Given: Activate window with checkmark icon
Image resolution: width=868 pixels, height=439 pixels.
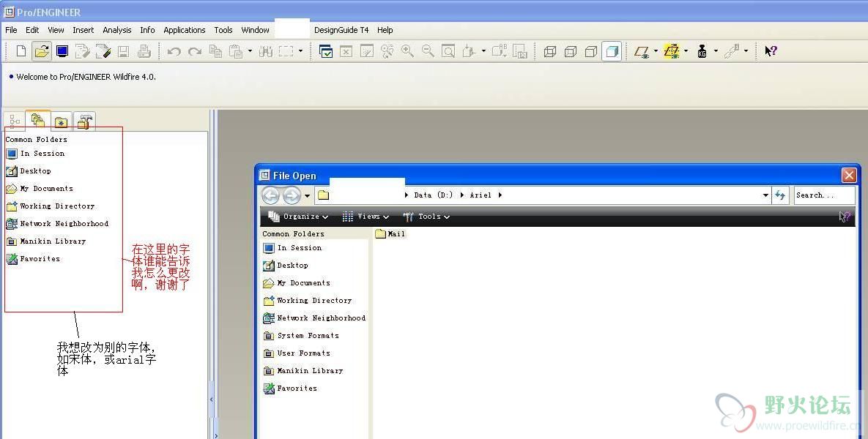Looking at the screenshot, I should tap(326, 51).
